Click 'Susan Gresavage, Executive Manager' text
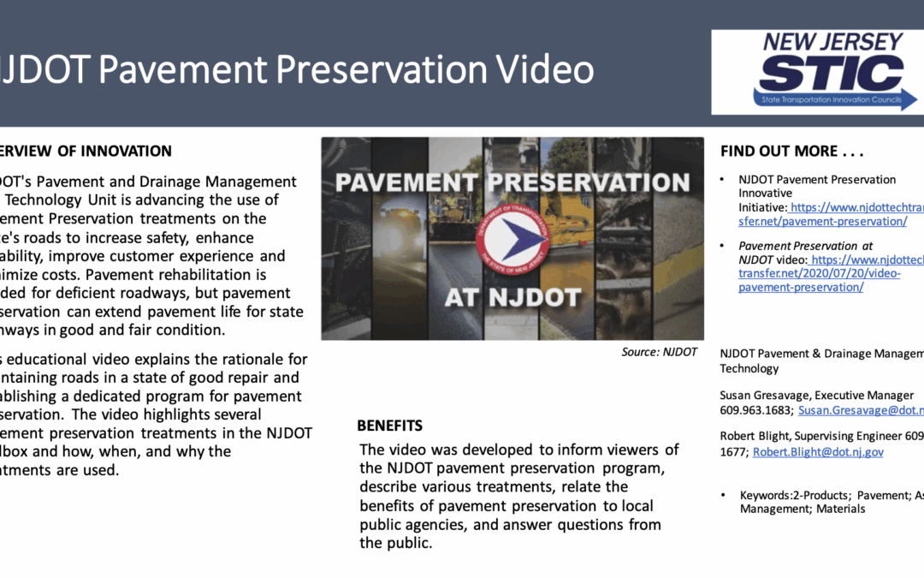Screen dimensions: 924x578 [816, 396]
